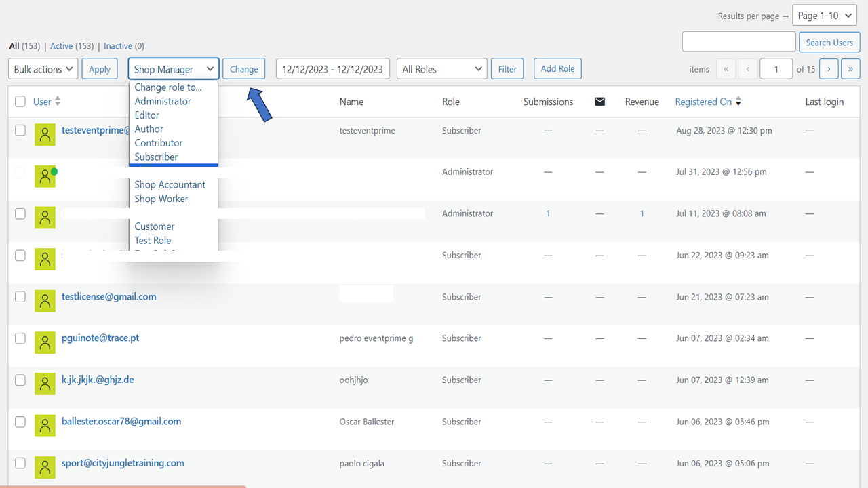This screenshot has height=488, width=868.
Task: Click avatar icon beside sport@cityjungletraining.com
Action: [45, 468]
